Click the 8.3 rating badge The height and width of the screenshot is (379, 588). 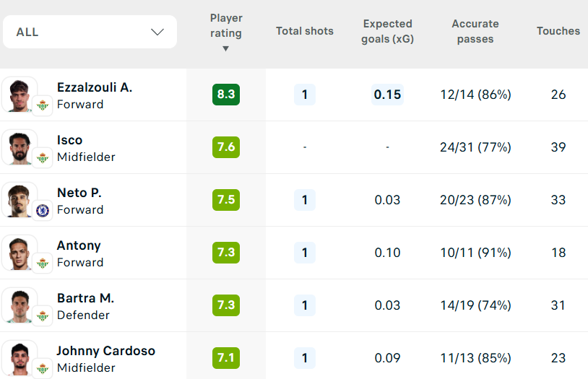[226, 95]
